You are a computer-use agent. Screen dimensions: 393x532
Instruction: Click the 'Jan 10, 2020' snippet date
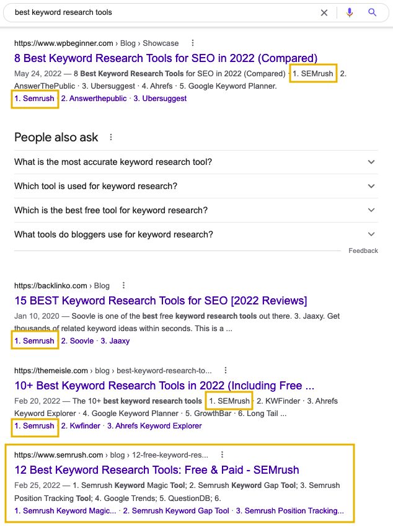pos(37,316)
